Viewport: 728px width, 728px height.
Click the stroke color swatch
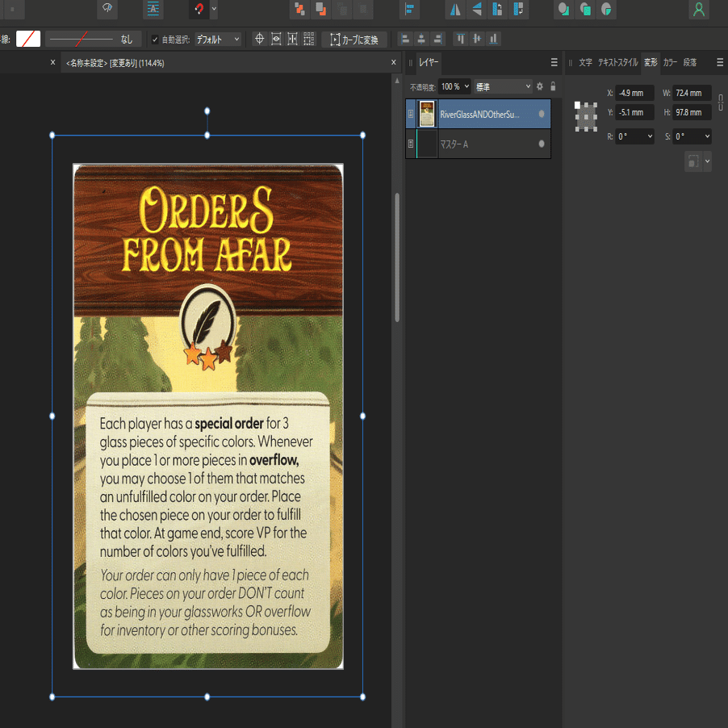tap(28, 39)
